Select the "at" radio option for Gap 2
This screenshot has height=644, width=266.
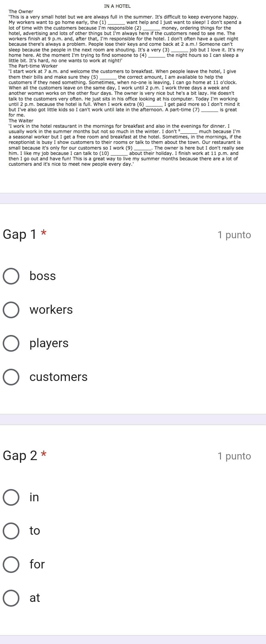coord(11,598)
